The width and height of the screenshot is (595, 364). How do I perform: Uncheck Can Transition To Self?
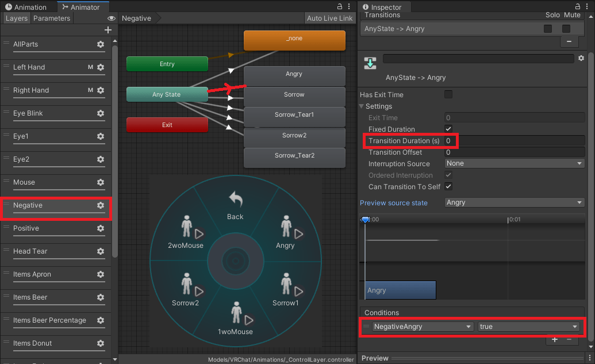click(x=450, y=186)
